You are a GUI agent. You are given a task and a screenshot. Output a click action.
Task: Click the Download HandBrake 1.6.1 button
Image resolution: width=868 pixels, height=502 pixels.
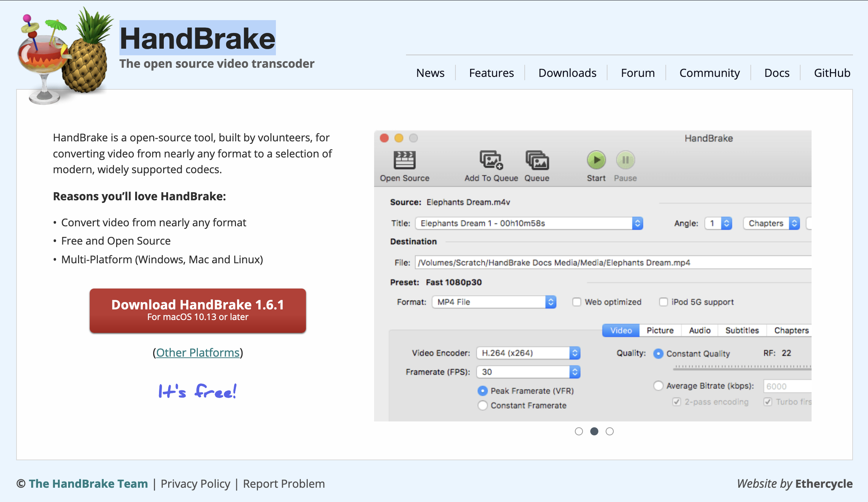click(x=198, y=311)
